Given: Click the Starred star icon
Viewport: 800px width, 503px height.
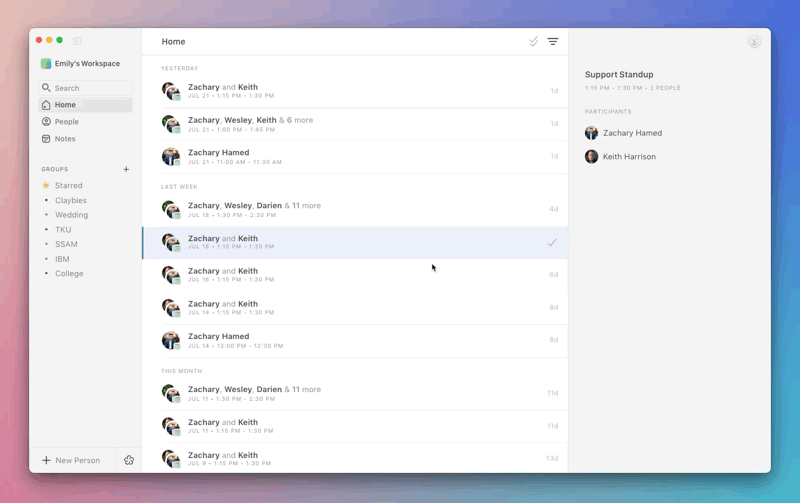Looking at the screenshot, I should [x=46, y=185].
